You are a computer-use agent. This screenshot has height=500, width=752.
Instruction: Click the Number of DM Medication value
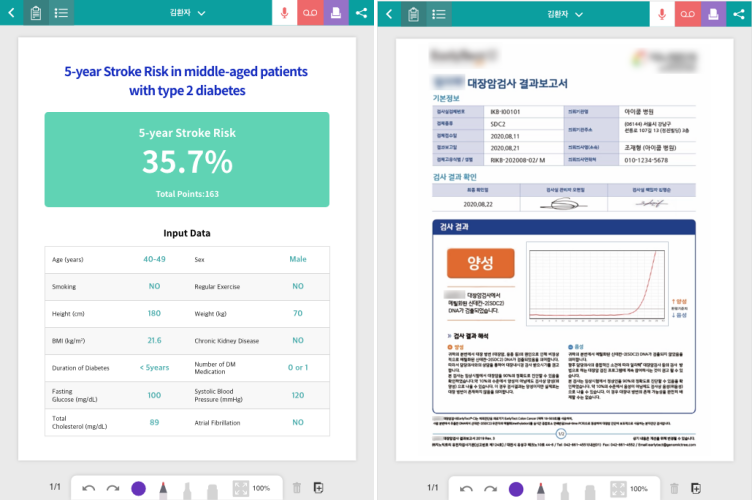pos(298,368)
